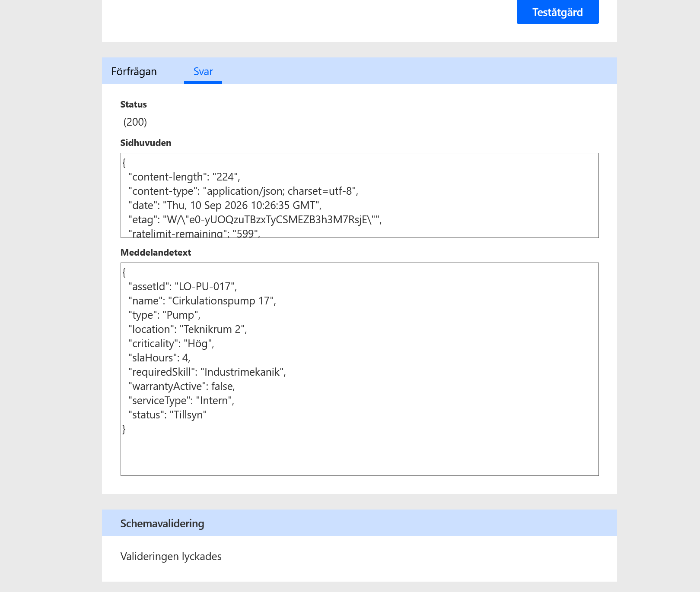Screen dimensions: 700x592
Task: Click the content-type application/json line
Action: click(x=243, y=191)
